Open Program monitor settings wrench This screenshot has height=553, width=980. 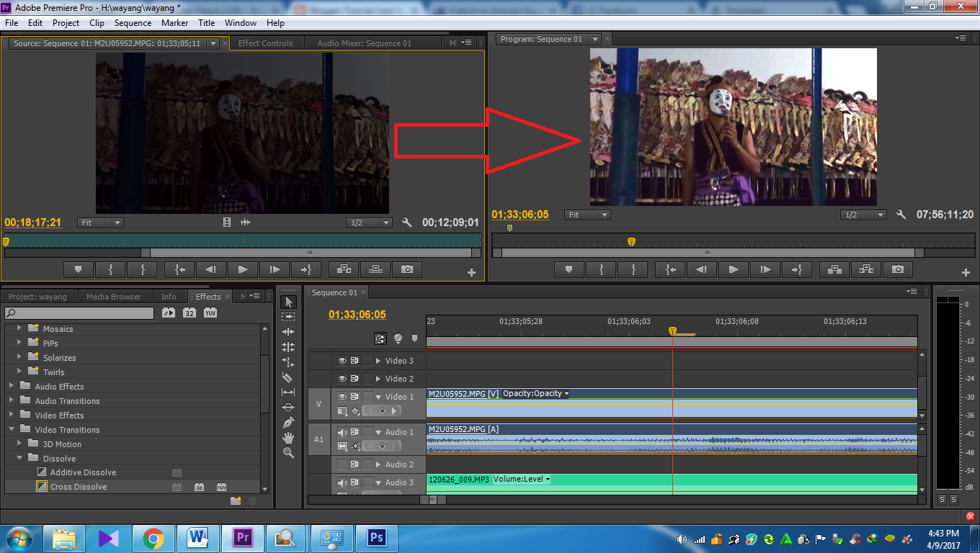pos(901,215)
